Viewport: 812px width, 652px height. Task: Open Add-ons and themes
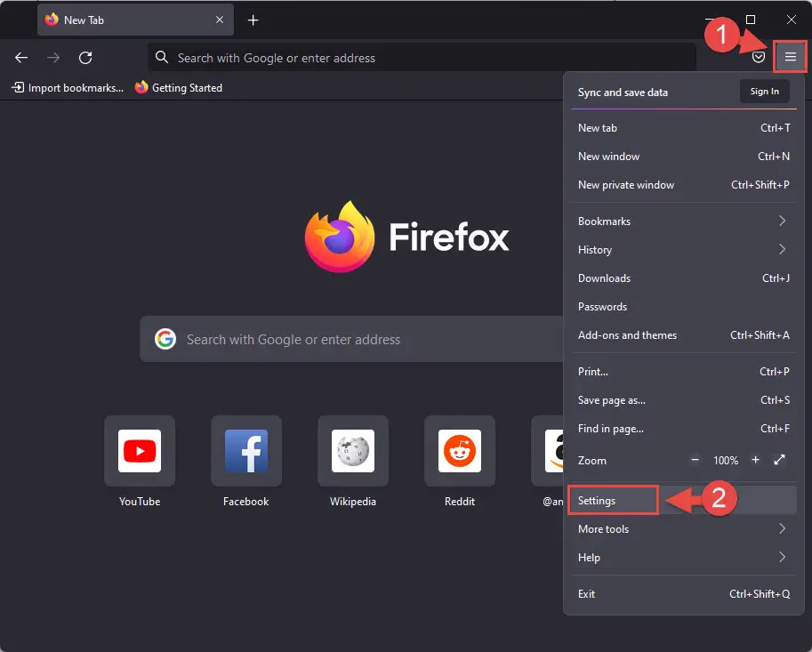pyautogui.click(x=684, y=335)
